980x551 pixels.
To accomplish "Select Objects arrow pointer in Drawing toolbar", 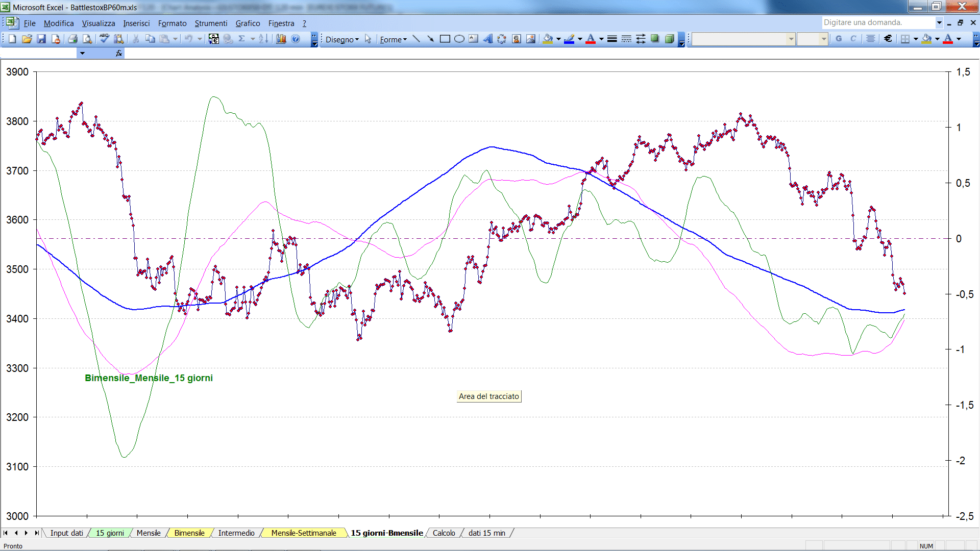I will 368,39.
